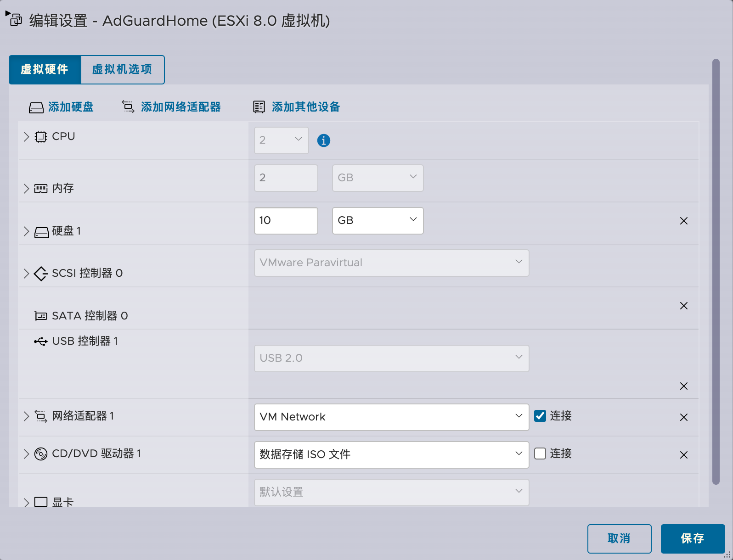Switch to the 虚拟机选项 tab
The image size is (733, 560).
[x=123, y=70]
